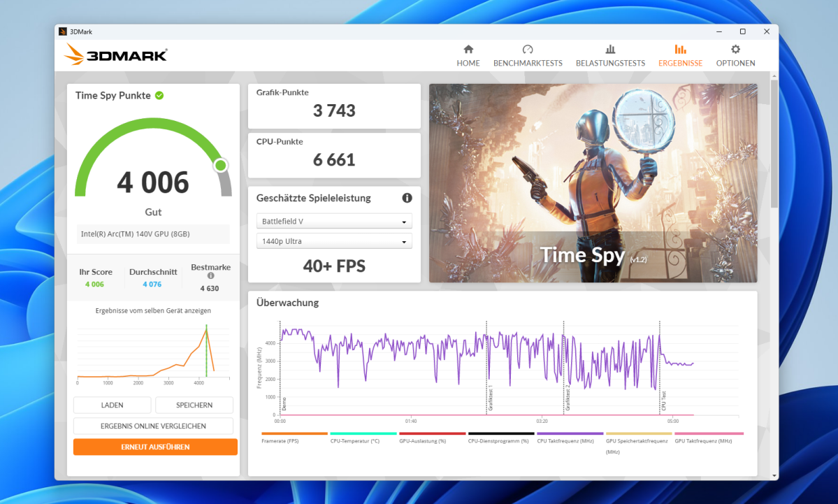
Task: Open the 1440p Ultra resolution dropdown
Action: (x=334, y=241)
